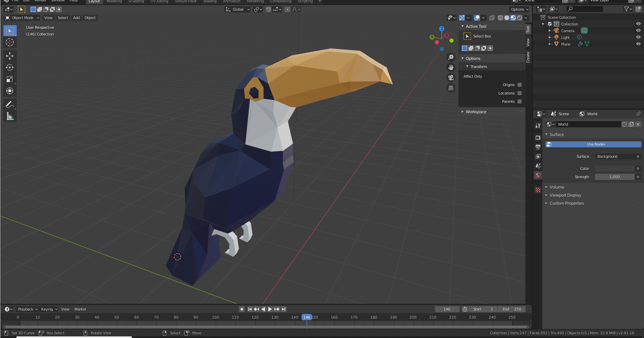Image resolution: width=644 pixels, height=338 pixels.
Task: Enable the Parents checkbox
Action: click(520, 102)
